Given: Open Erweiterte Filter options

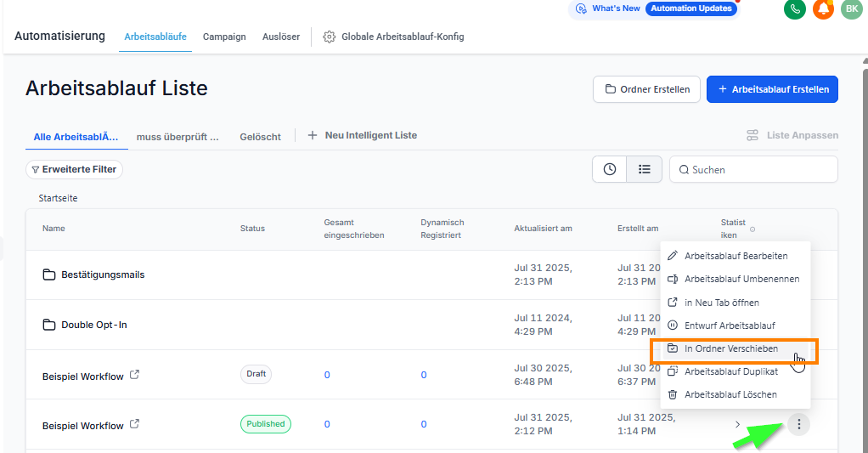Looking at the screenshot, I should tap(74, 169).
